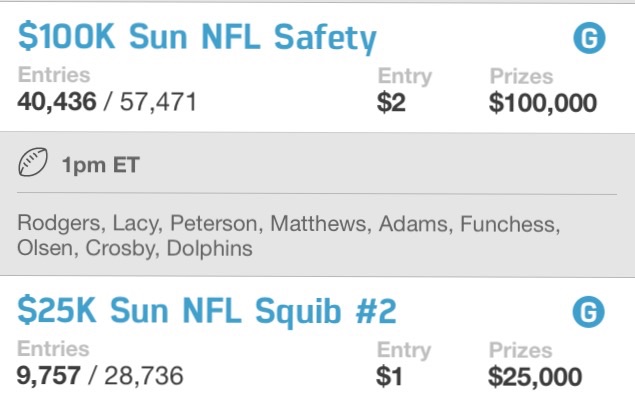
Task: Tap the Olsen, Crosby, Dolphins lineup line
Action: [x=135, y=248]
